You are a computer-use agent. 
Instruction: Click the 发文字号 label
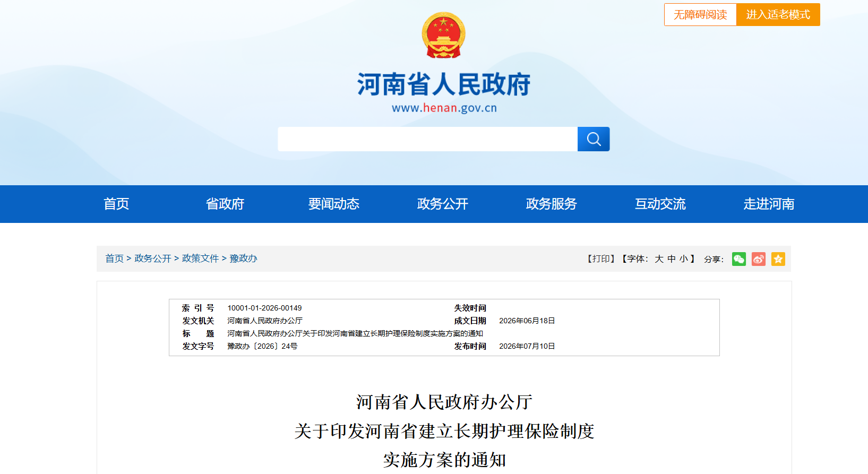(198, 346)
